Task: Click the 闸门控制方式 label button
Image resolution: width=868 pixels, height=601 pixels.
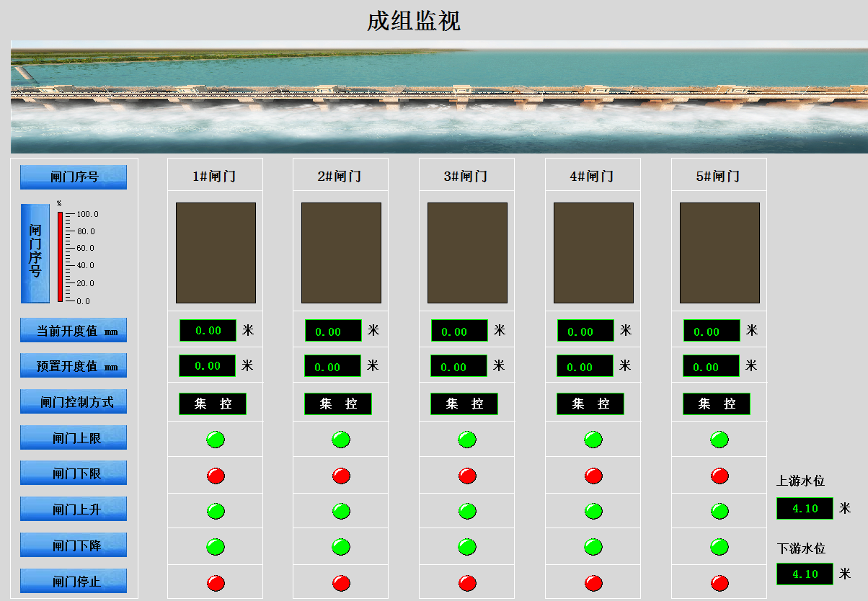Action: tap(74, 402)
